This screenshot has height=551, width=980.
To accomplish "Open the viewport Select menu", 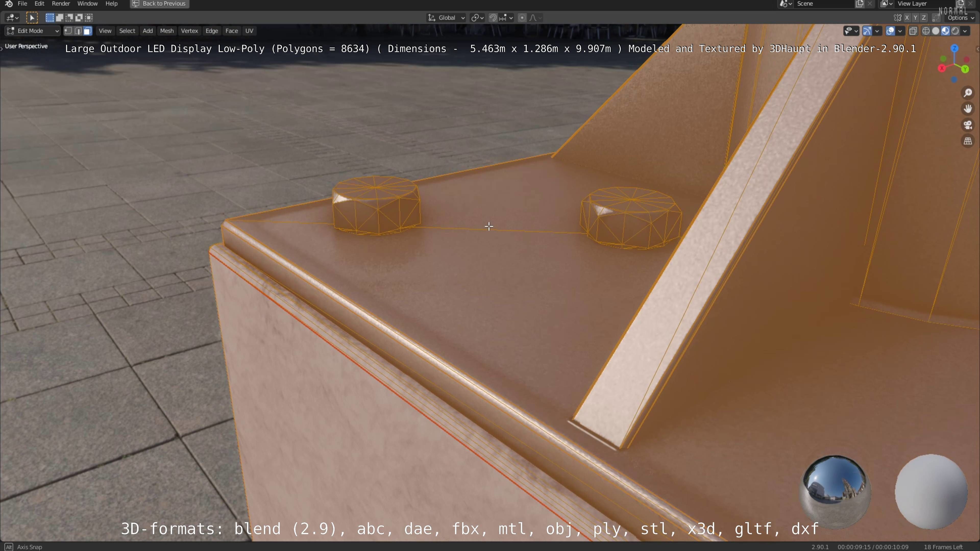I will (127, 31).
